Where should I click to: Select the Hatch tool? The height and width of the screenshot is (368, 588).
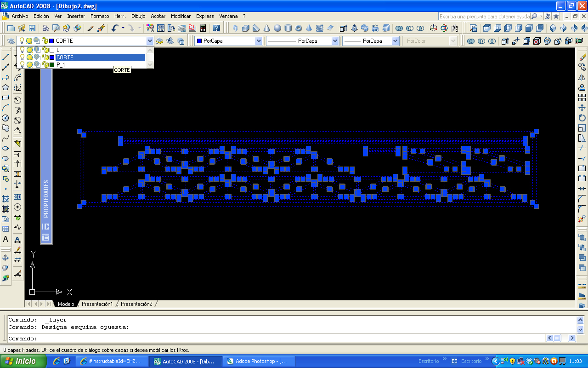pos(6,199)
